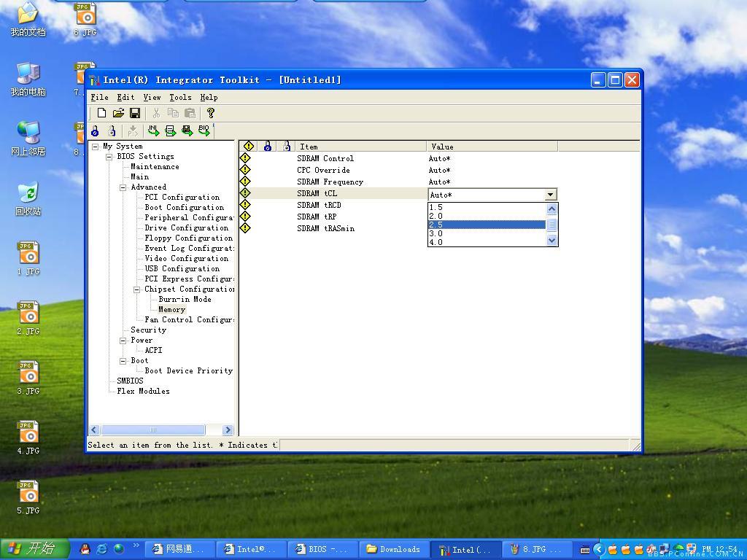Click the floppy export green-arrow icon
This screenshot has width=747, height=560.
click(x=187, y=131)
